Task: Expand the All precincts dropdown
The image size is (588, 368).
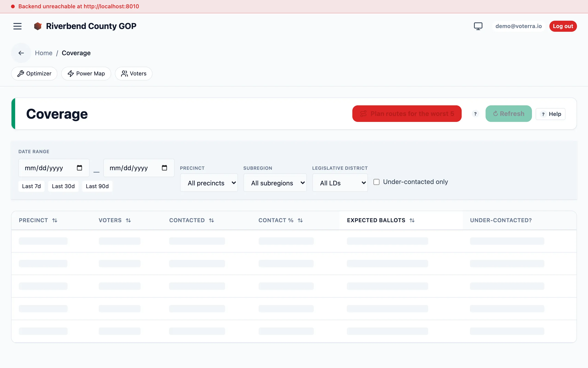Action: tap(209, 183)
